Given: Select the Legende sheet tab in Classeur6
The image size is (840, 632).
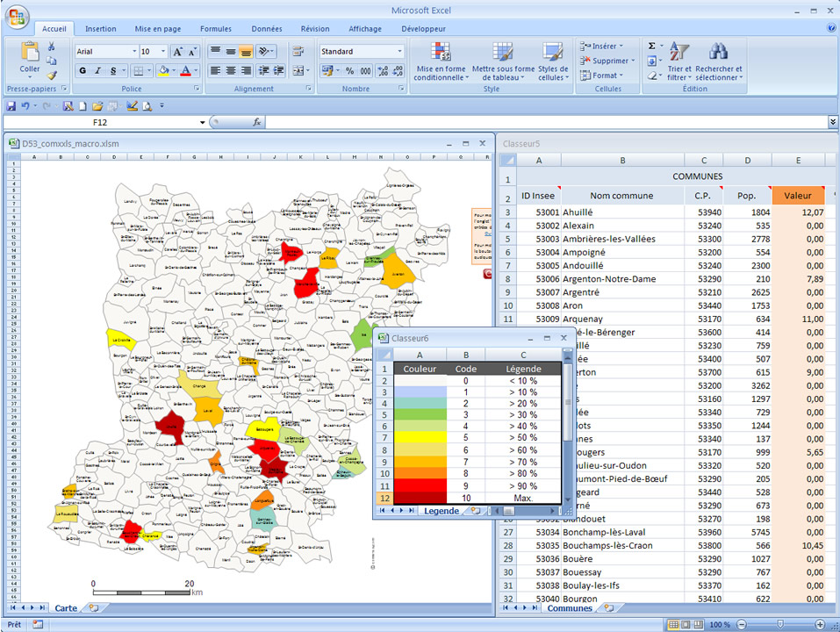Looking at the screenshot, I should click(x=442, y=511).
